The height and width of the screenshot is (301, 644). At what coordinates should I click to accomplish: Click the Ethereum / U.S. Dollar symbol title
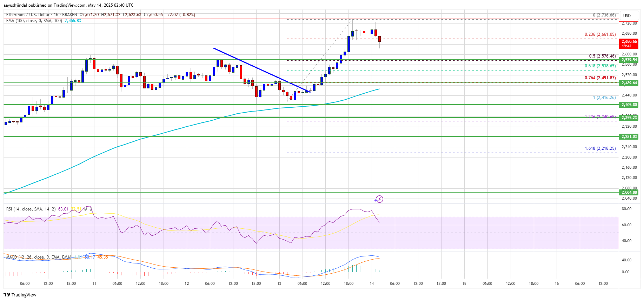(x=28, y=15)
